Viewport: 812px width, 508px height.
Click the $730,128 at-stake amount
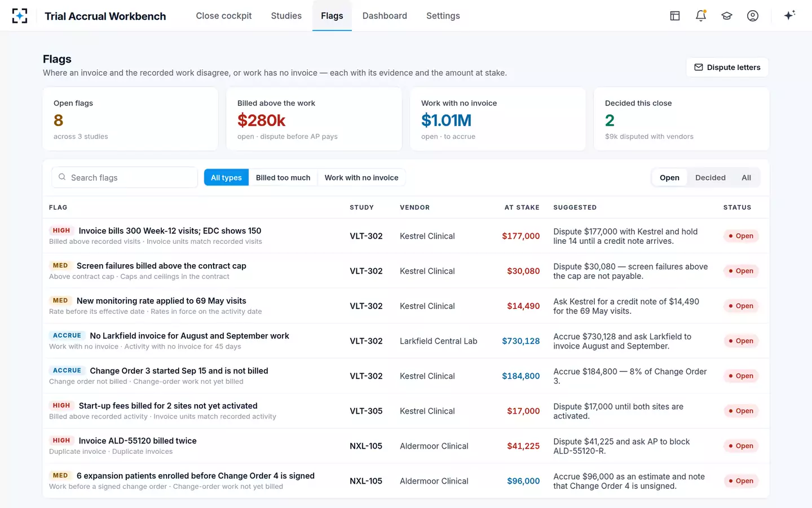click(x=520, y=341)
